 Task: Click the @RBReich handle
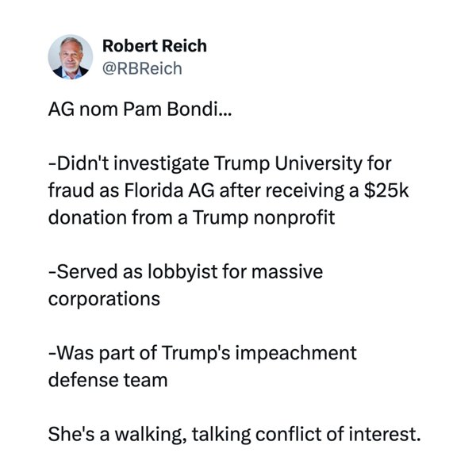point(142,68)
